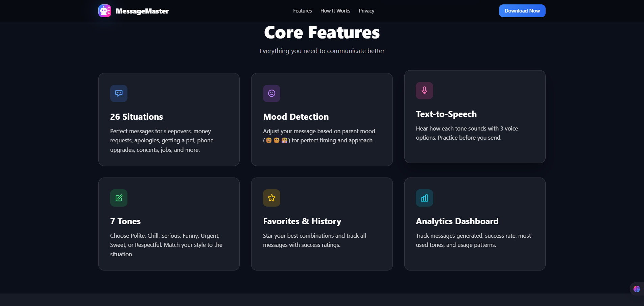Image resolution: width=644 pixels, height=306 pixels.
Task: Open the Features nav link
Action: click(x=302, y=11)
